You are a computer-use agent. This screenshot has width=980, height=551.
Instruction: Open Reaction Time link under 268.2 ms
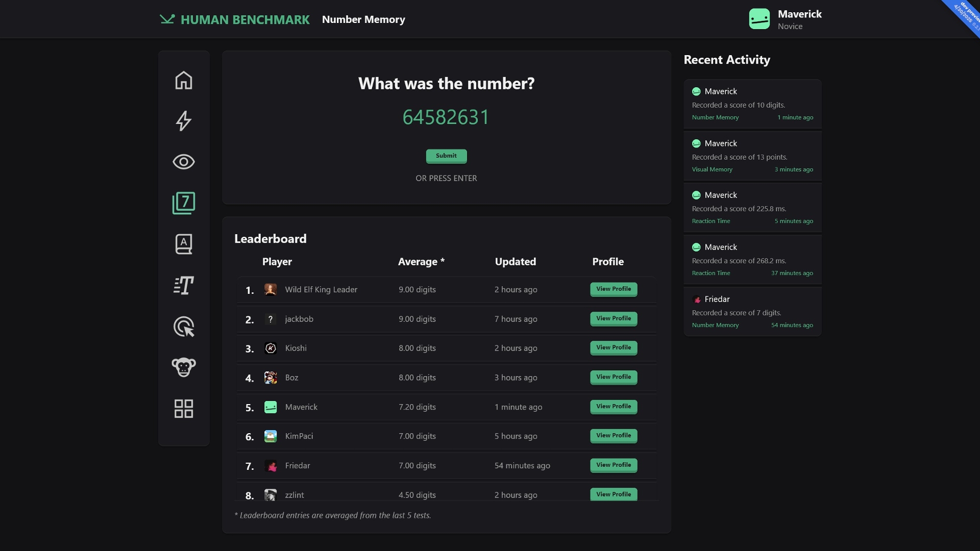click(711, 273)
